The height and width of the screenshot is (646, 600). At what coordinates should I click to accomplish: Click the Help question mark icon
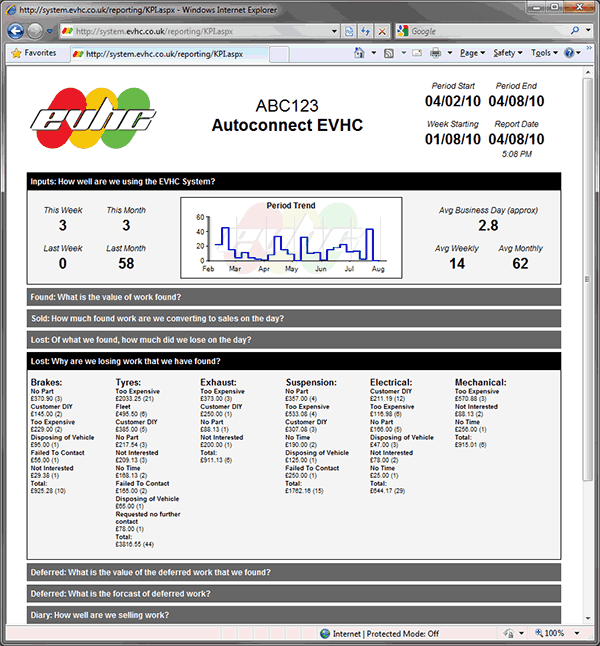coord(569,53)
